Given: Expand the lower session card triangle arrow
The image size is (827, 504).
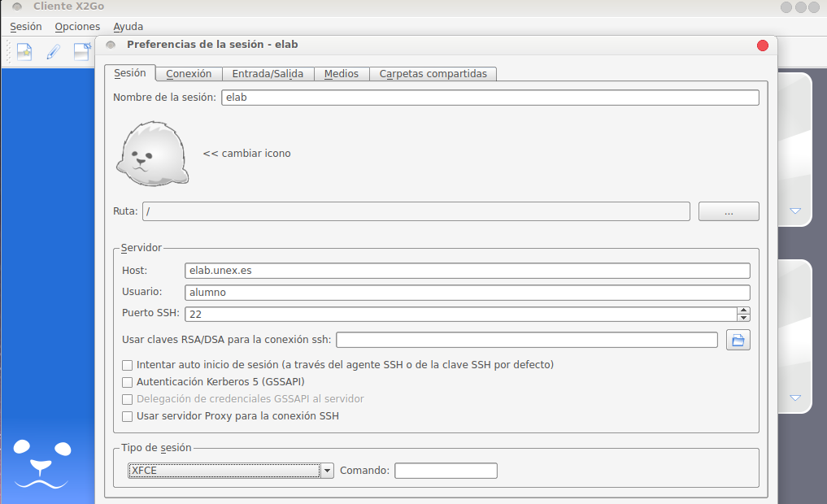Looking at the screenshot, I should point(795,398).
